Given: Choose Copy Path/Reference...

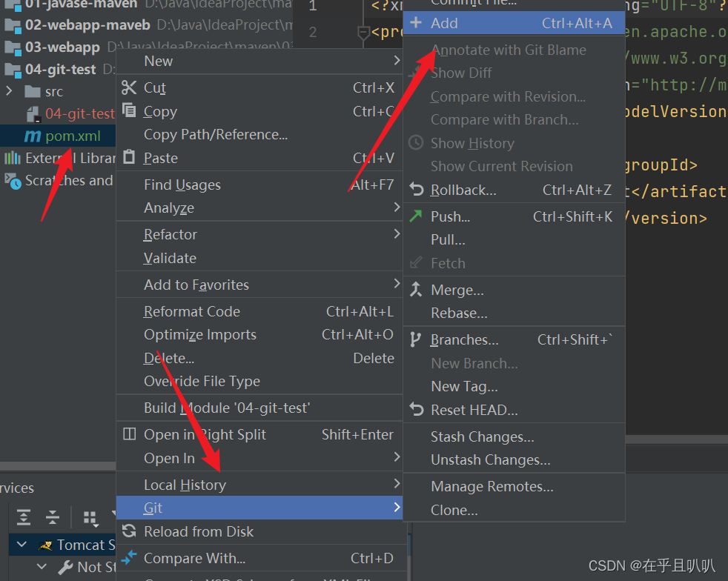Looking at the screenshot, I should 259,135.
